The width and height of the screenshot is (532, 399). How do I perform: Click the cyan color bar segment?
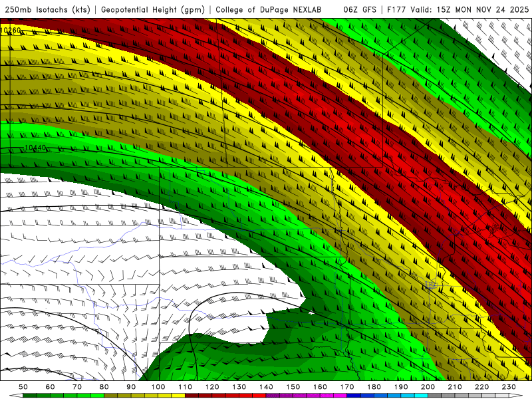(421, 396)
